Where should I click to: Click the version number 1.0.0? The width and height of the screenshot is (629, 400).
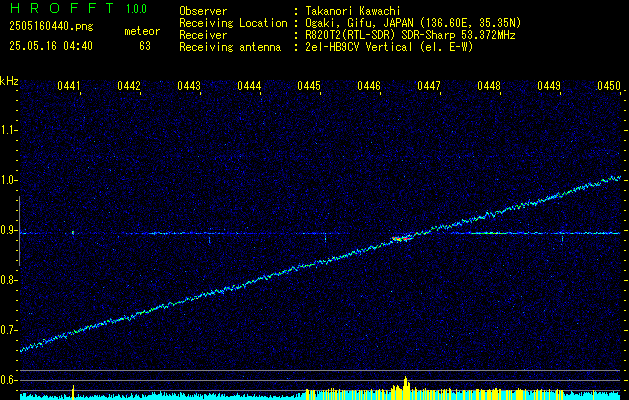(x=136, y=9)
